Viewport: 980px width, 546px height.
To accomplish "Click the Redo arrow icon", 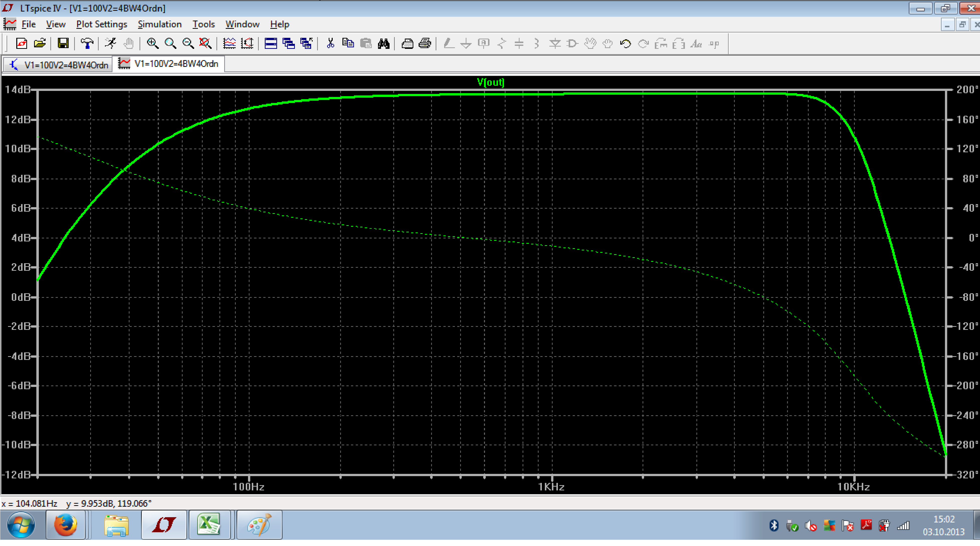I will click(643, 43).
